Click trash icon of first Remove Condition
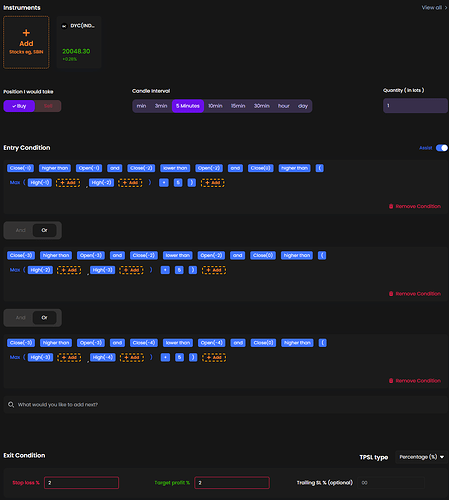The width and height of the screenshot is (449, 500). 391,206
